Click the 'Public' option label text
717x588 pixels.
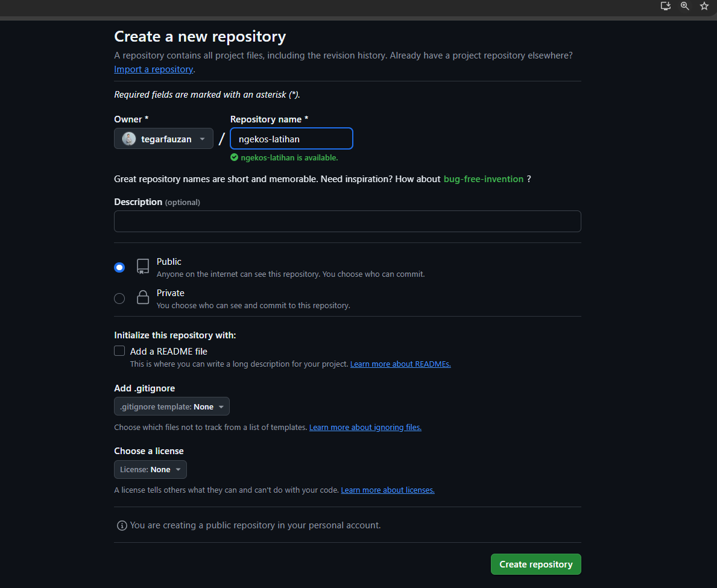(169, 262)
